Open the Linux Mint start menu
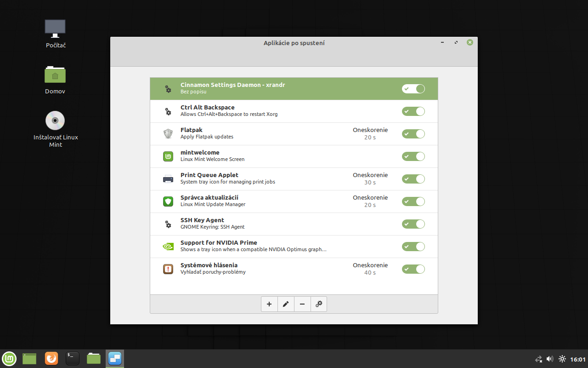The height and width of the screenshot is (368, 588). [9, 358]
